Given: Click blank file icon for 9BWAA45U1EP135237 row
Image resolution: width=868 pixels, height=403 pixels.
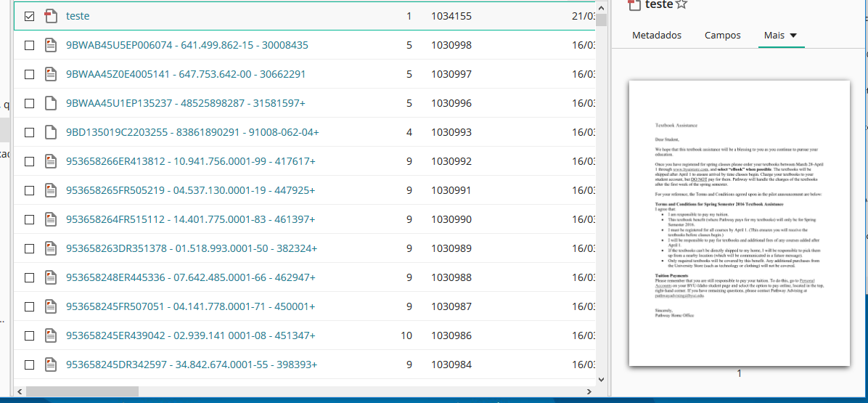Looking at the screenshot, I should click(x=50, y=103).
